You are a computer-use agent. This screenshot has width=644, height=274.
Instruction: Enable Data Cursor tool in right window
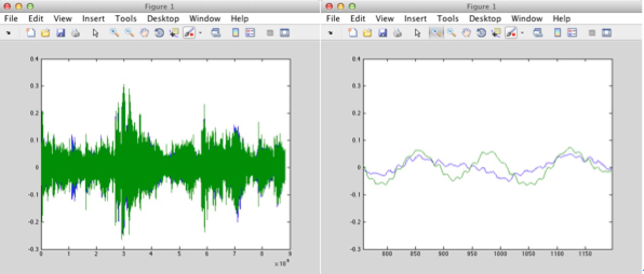click(496, 33)
